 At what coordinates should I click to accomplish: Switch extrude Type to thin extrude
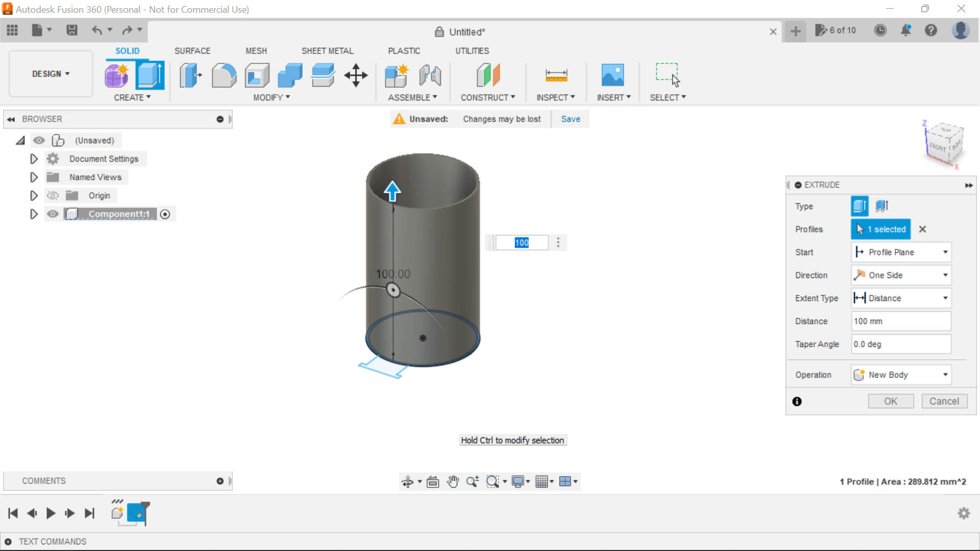click(883, 206)
